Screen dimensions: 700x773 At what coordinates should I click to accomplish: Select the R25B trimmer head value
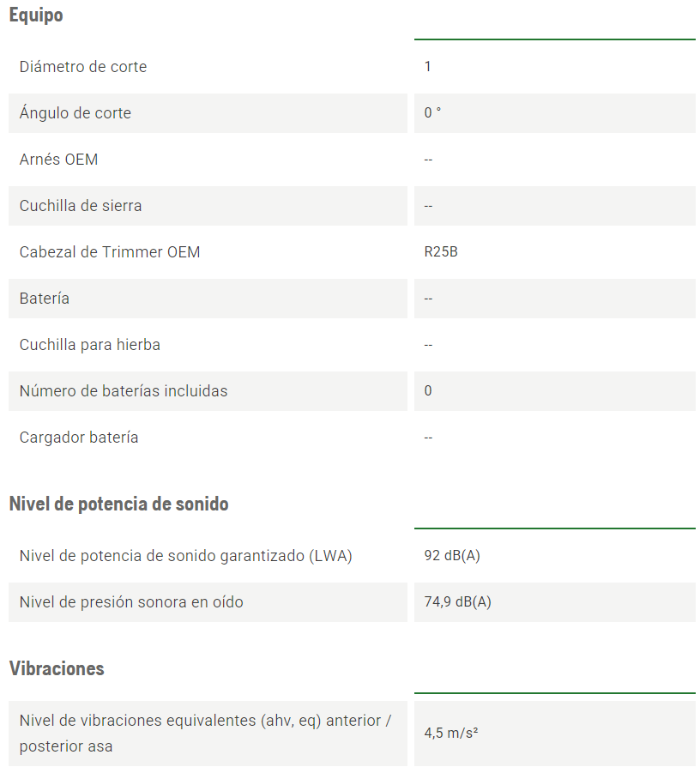(441, 252)
